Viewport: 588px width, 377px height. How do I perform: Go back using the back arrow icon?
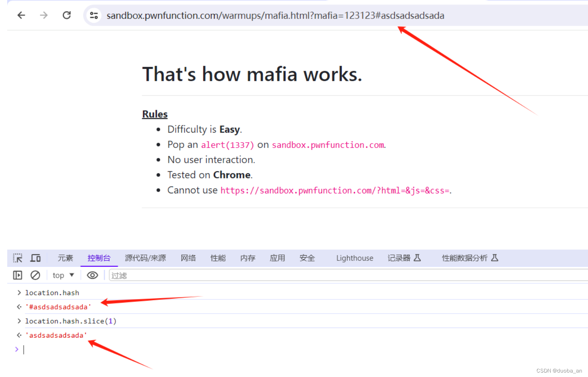tap(20, 15)
